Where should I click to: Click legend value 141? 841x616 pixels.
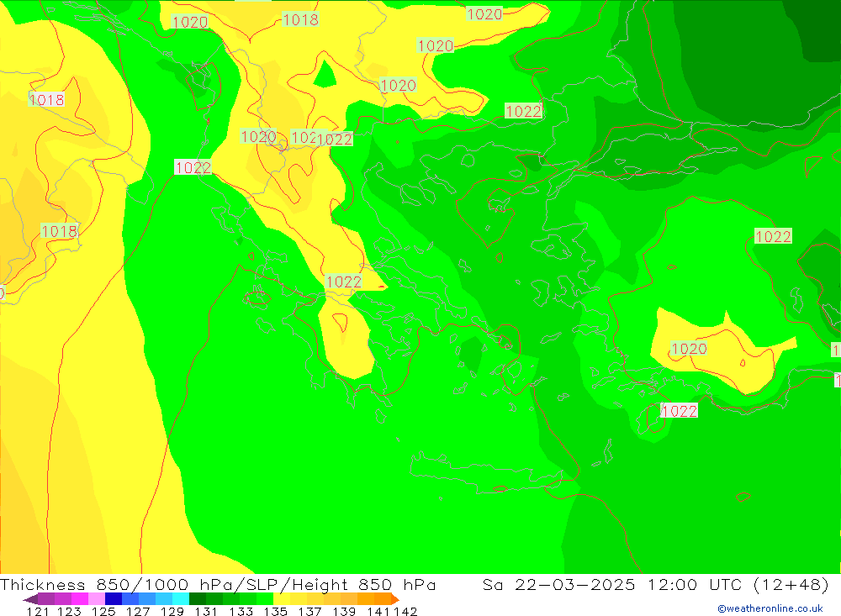378,611
